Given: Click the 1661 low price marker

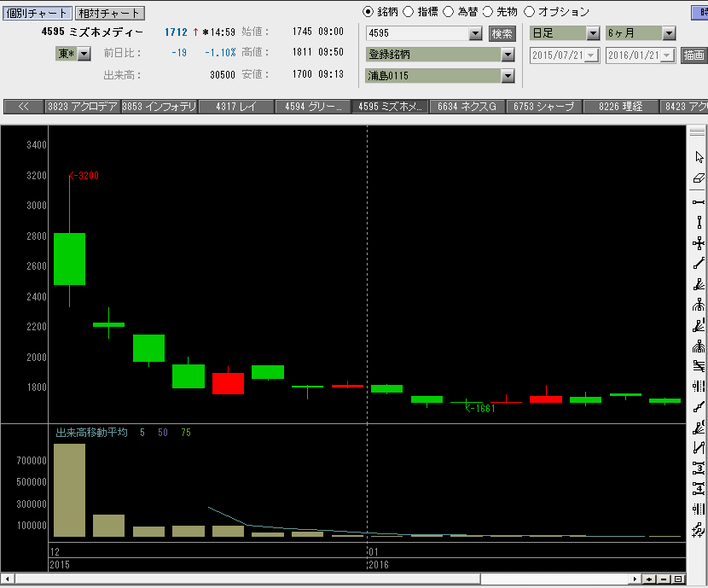Looking at the screenshot, I should (480, 408).
